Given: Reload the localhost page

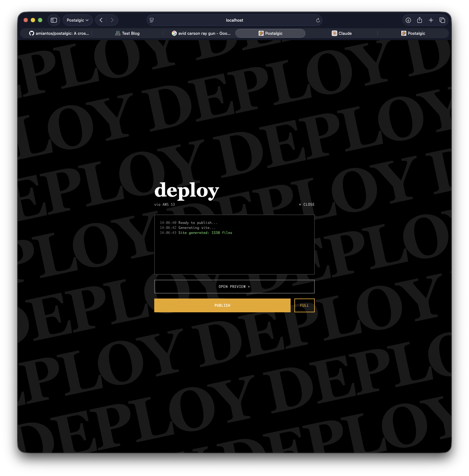Looking at the screenshot, I should point(318,20).
